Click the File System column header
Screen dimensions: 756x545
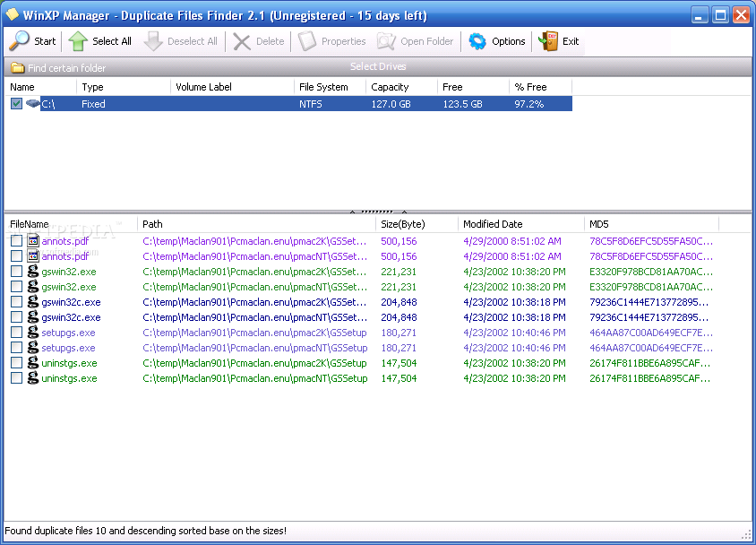click(330, 87)
